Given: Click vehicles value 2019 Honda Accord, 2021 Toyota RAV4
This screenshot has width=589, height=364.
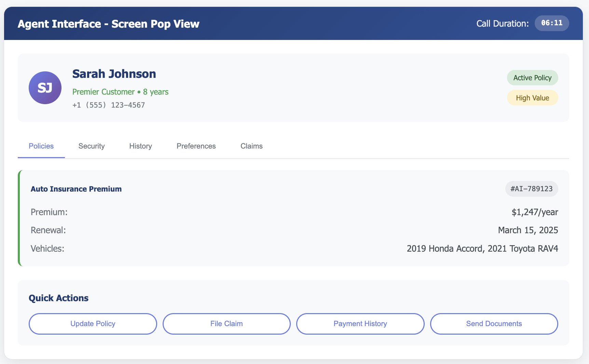Looking at the screenshot, I should coord(482,249).
